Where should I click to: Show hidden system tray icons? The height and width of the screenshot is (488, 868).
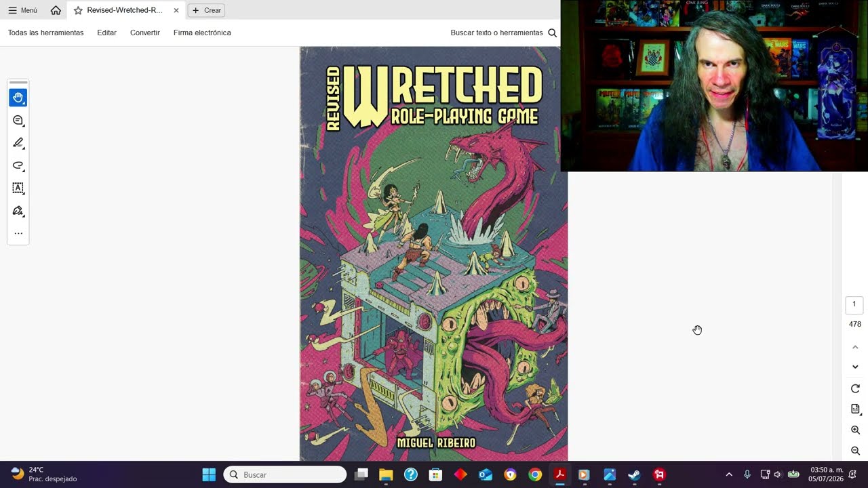click(729, 474)
